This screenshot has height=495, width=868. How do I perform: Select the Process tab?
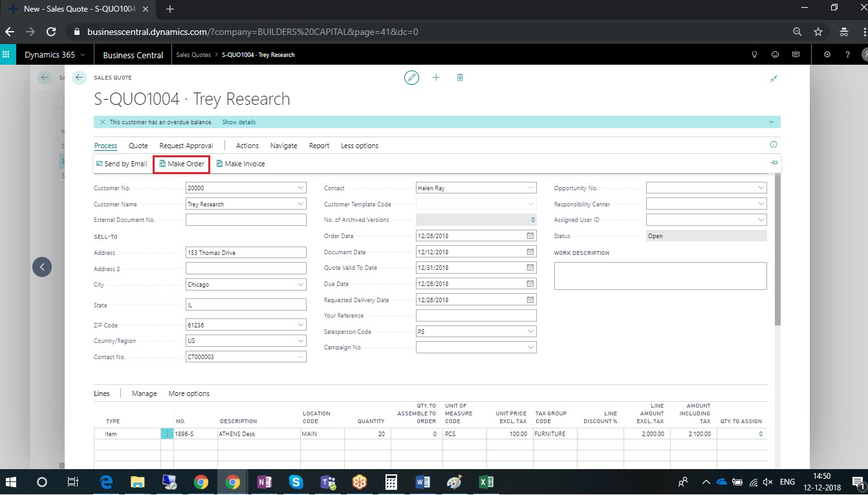coord(105,146)
